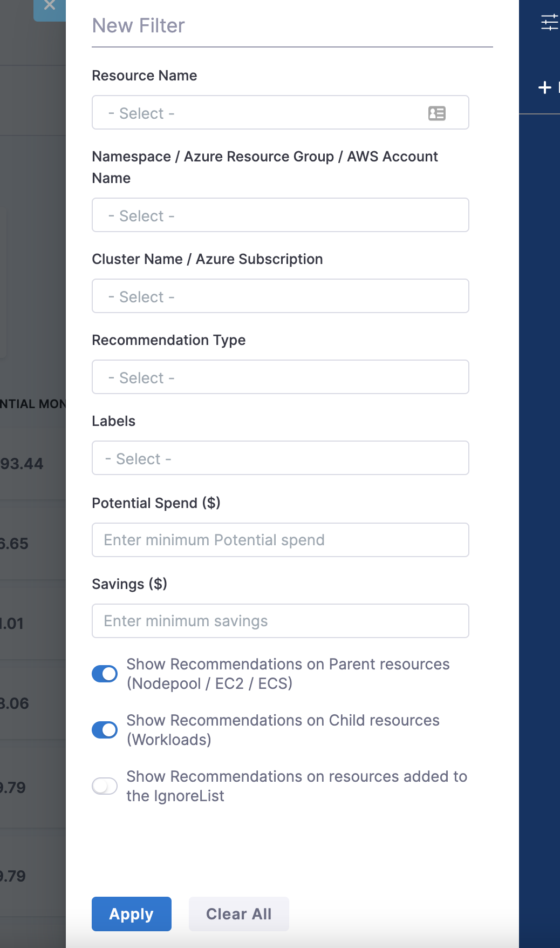Enable Show Recommendations on Parent resources toggle
The height and width of the screenshot is (948, 560).
tap(105, 674)
